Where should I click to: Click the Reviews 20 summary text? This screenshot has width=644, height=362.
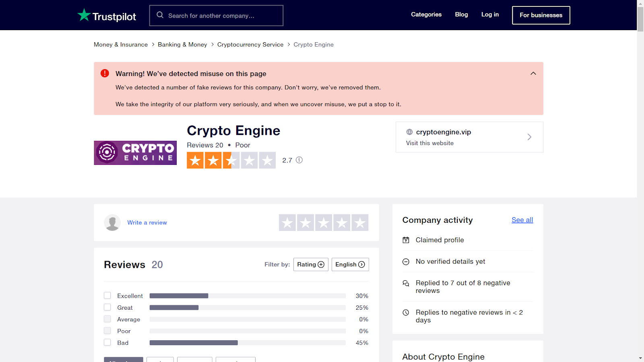coord(205,145)
